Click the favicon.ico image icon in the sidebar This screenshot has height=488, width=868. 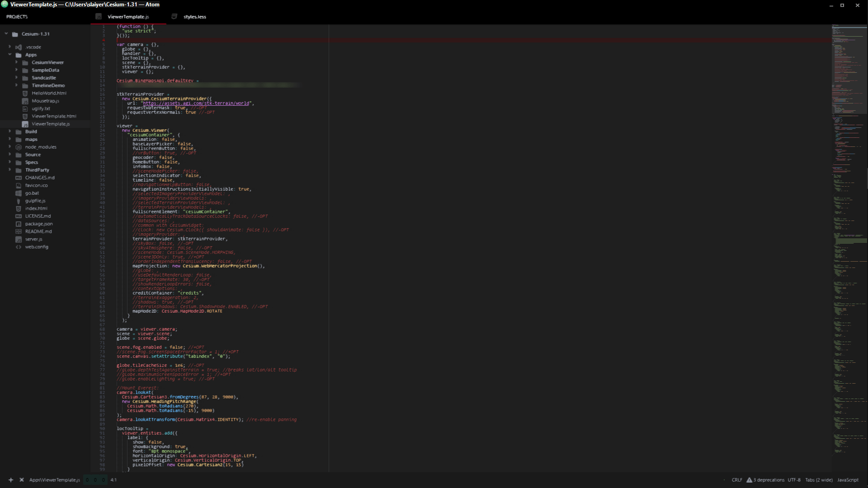click(18, 185)
